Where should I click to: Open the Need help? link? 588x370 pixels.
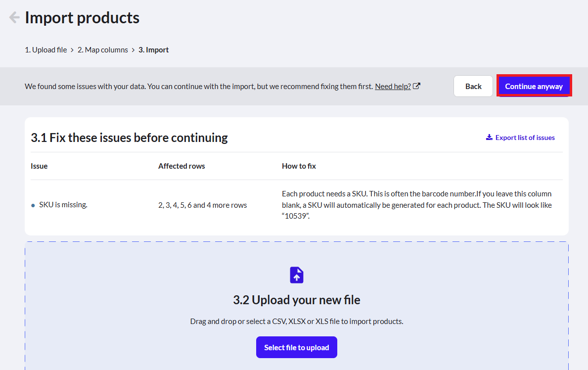coord(393,86)
